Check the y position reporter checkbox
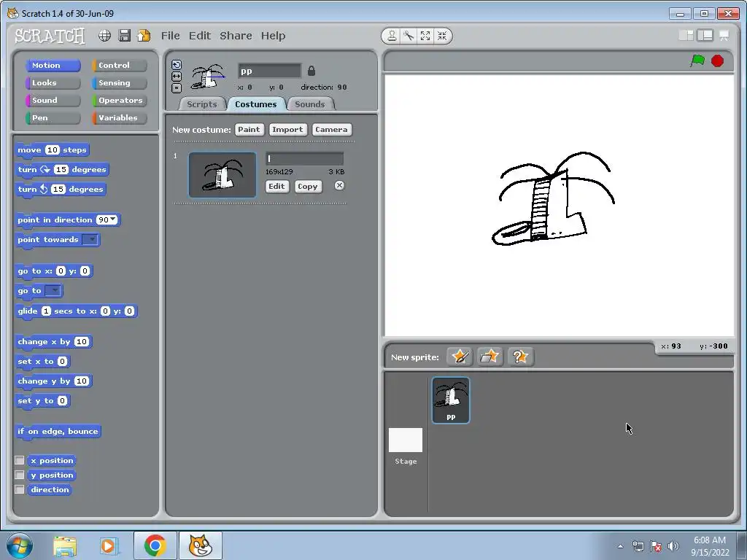The height and width of the screenshot is (560, 747). coord(20,475)
